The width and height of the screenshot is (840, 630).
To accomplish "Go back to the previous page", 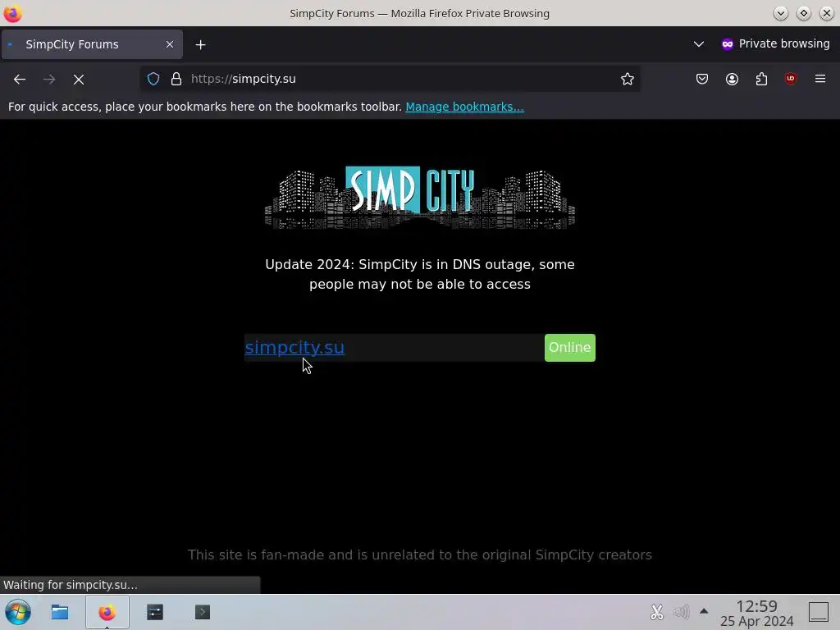I will coord(20,80).
